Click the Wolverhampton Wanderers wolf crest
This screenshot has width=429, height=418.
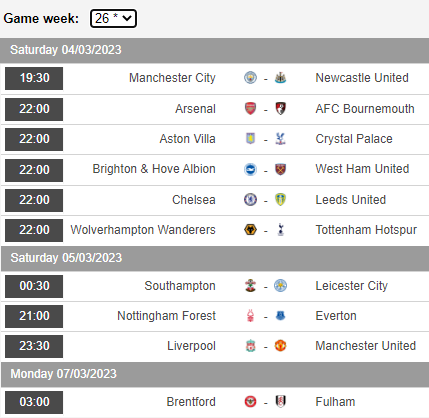pos(250,230)
